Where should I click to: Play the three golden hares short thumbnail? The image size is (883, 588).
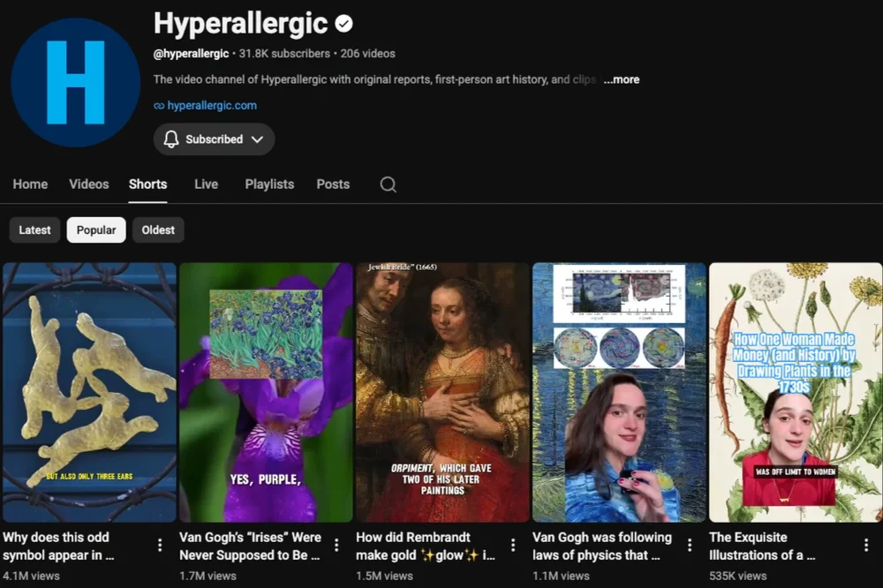click(89, 392)
